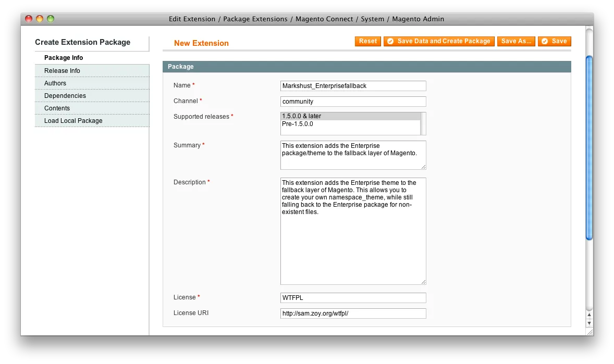Open the Release Info tab
This screenshot has width=614, height=364.
pos(62,71)
